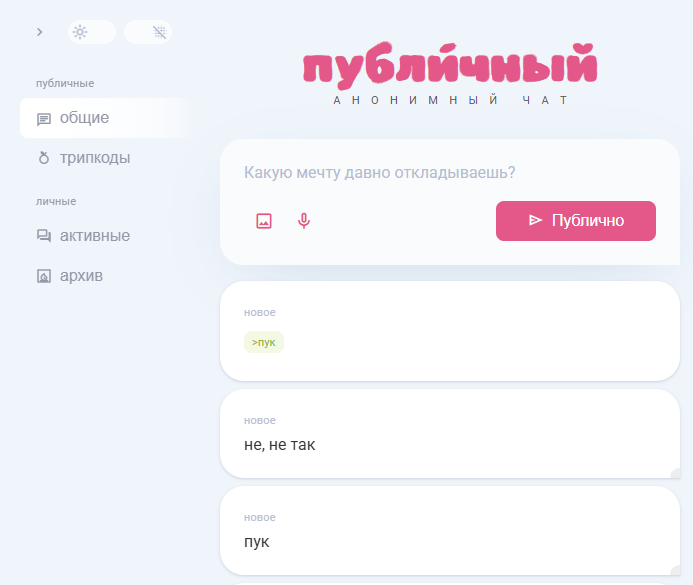
Task: Record voice message with the microphone icon
Action: 304,220
